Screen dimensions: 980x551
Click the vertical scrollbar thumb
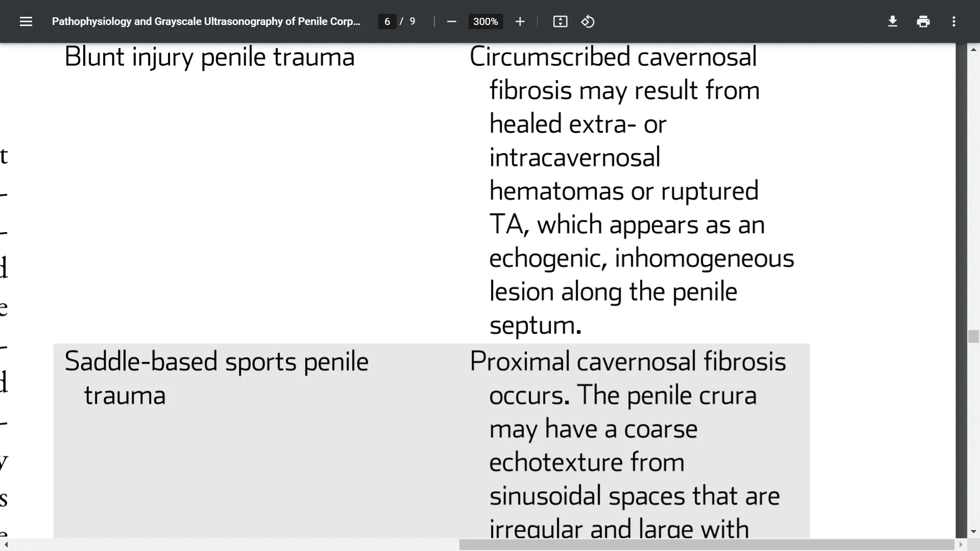(973, 337)
